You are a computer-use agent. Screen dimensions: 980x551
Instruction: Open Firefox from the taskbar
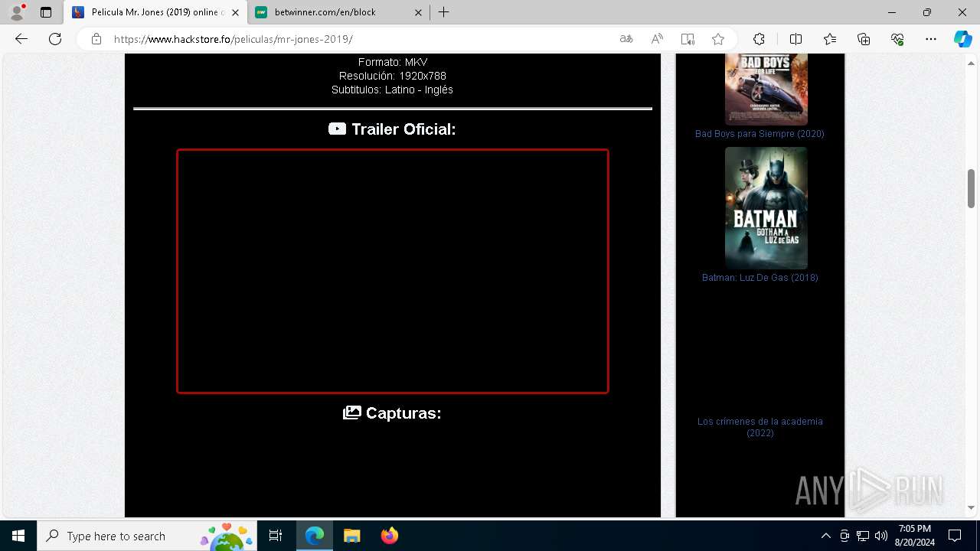[389, 536]
